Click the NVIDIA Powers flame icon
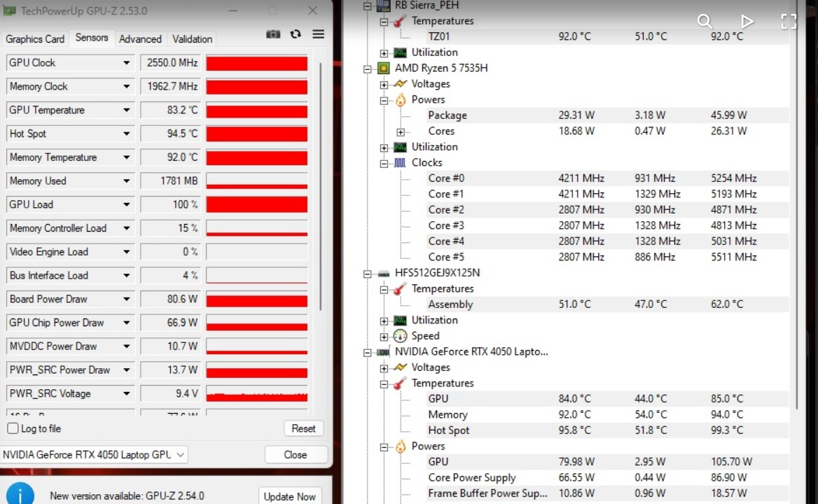This screenshot has width=818, height=504. [400, 447]
